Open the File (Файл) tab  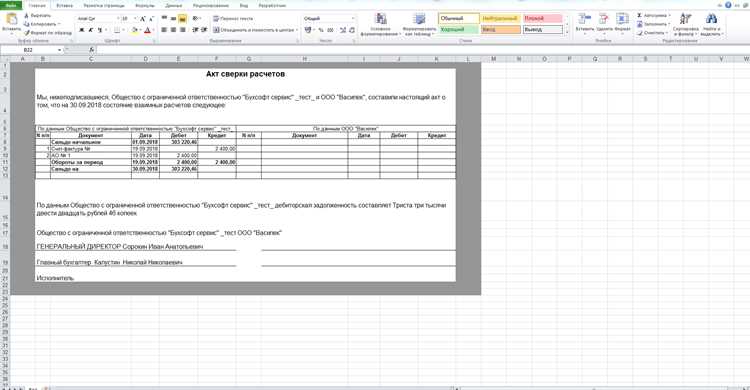pos(11,5)
